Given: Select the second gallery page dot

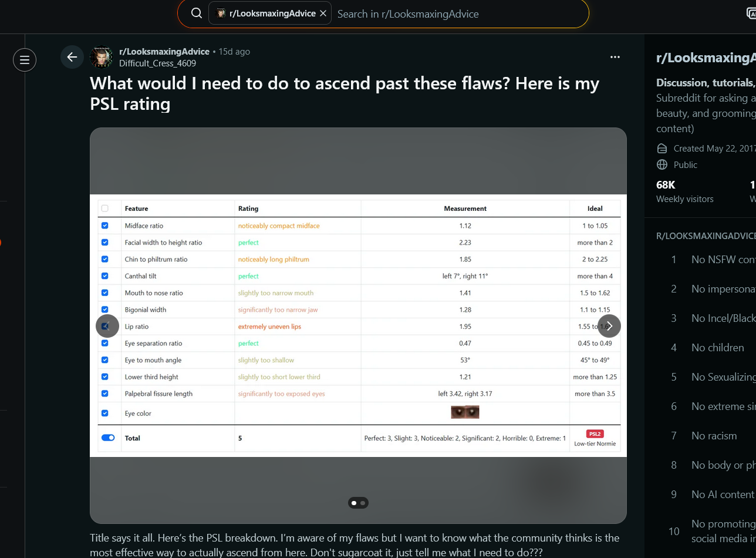Looking at the screenshot, I should pyautogui.click(x=363, y=503).
